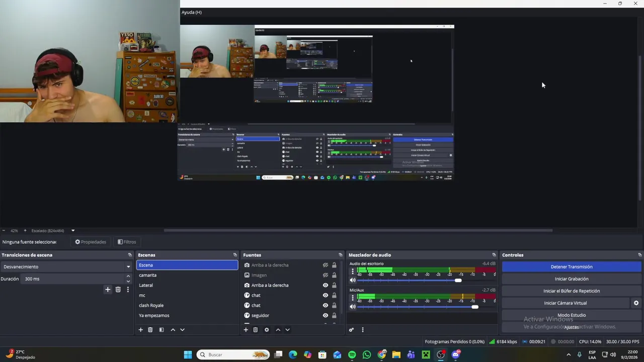644x362 pixels.
Task: Undock the Transiciones de escena panel
Action: click(x=130, y=255)
